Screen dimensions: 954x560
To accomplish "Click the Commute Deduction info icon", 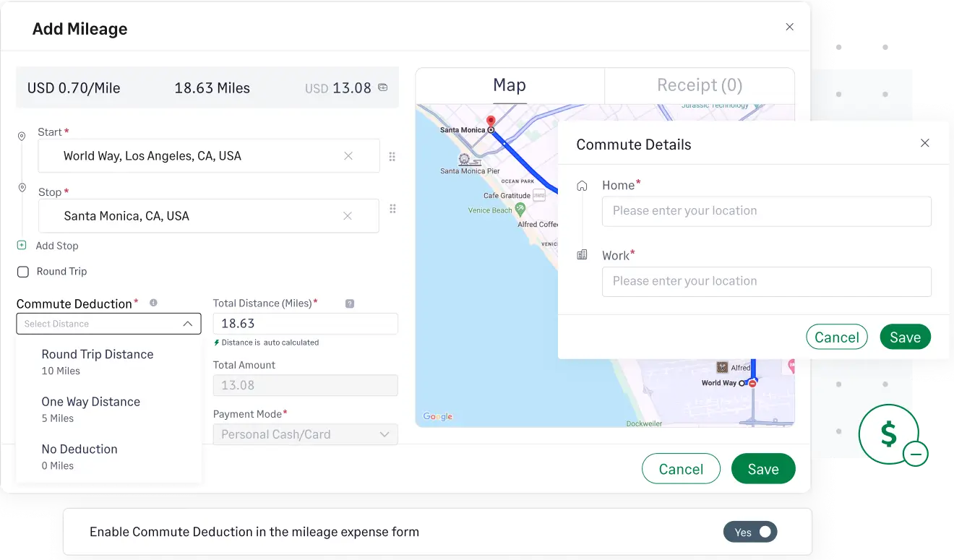I will pyautogui.click(x=153, y=303).
